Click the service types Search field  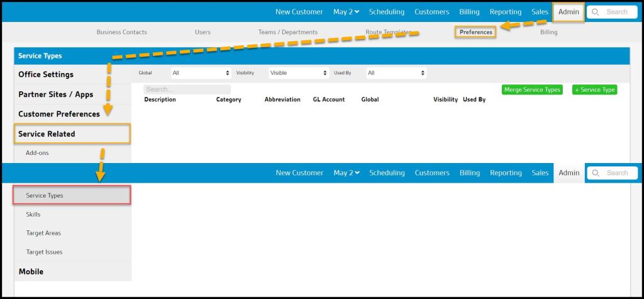tap(187, 89)
